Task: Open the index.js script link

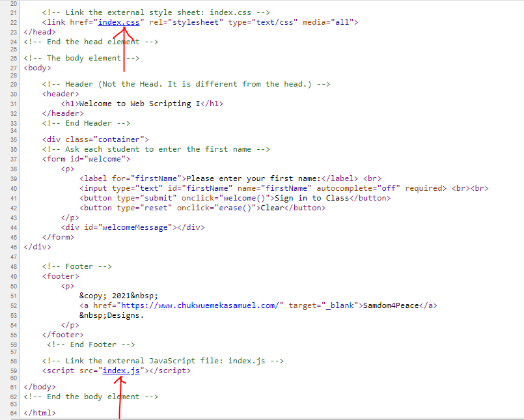Action: (x=121, y=371)
